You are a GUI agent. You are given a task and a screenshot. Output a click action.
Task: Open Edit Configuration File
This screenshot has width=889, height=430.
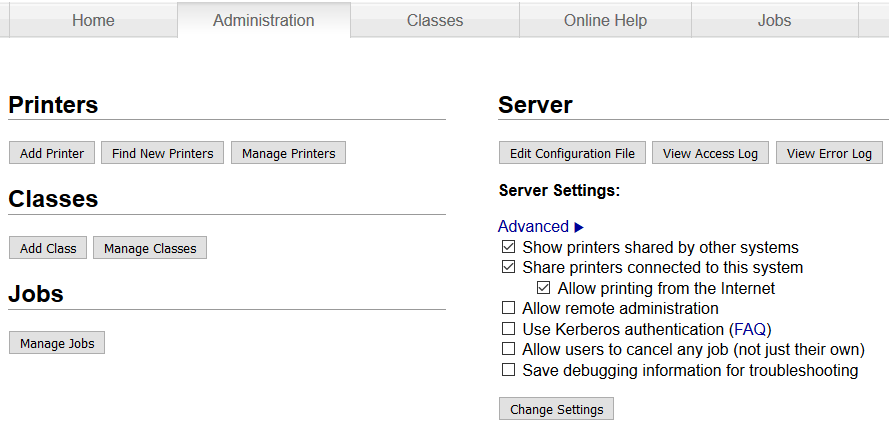[572, 153]
